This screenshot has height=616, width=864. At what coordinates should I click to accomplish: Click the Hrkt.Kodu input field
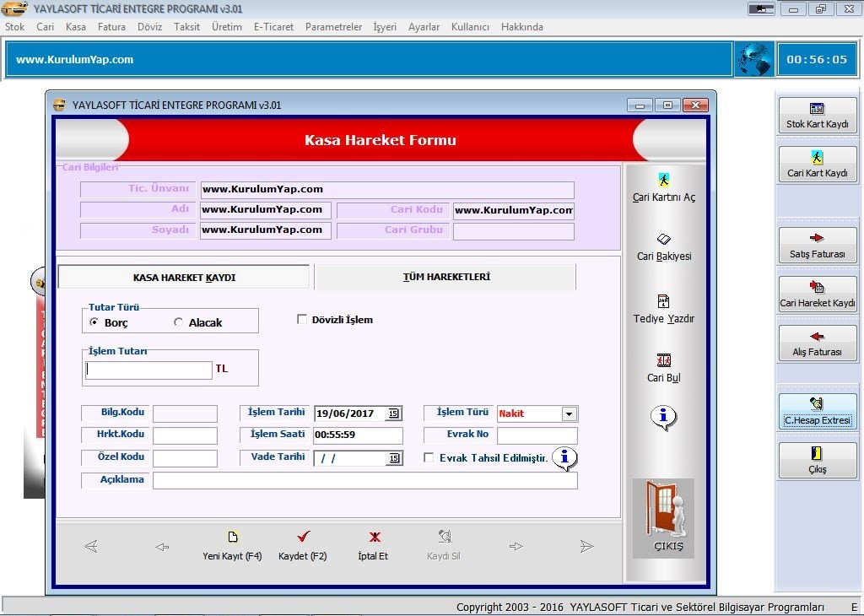[x=185, y=435]
